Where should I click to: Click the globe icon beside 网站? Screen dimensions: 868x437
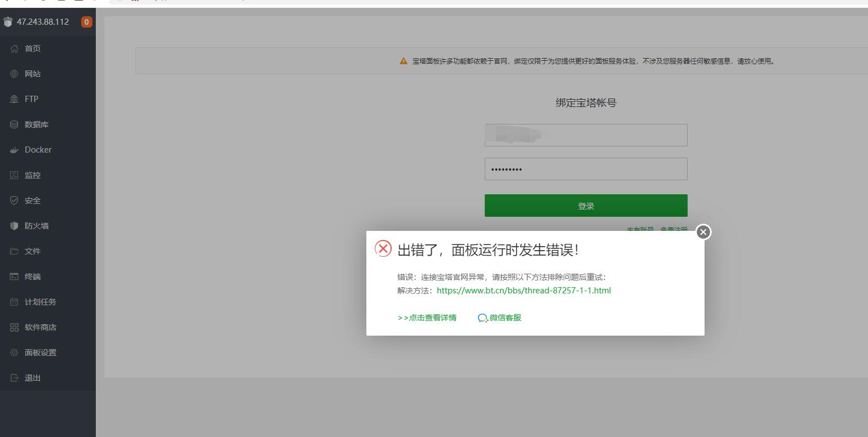pos(14,74)
